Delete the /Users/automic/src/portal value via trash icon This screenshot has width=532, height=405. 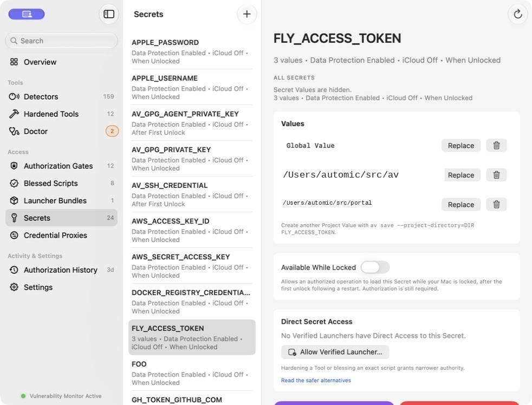tap(496, 204)
